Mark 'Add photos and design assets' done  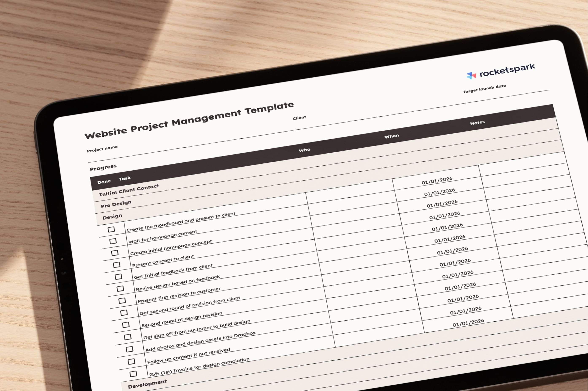[x=129, y=349]
